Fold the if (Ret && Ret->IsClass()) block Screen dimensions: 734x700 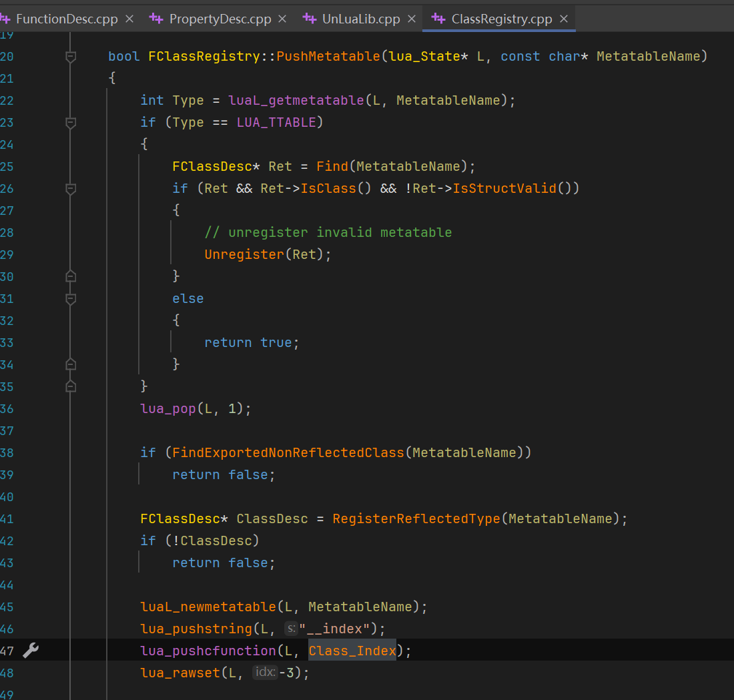pos(71,189)
